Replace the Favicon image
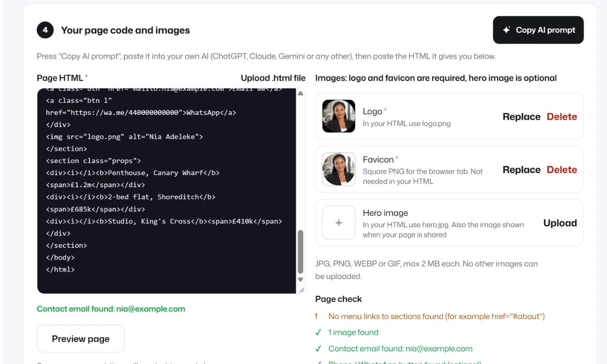Image resolution: width=607 pixels, height=364 pixels. (522, 170)
